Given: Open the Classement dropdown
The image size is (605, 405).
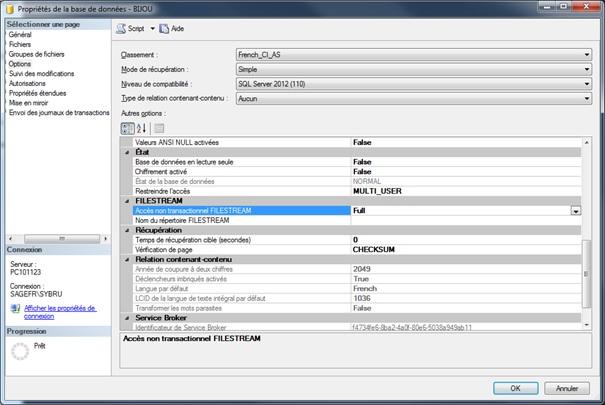Looking at the screenshot, I should [585, 55].
